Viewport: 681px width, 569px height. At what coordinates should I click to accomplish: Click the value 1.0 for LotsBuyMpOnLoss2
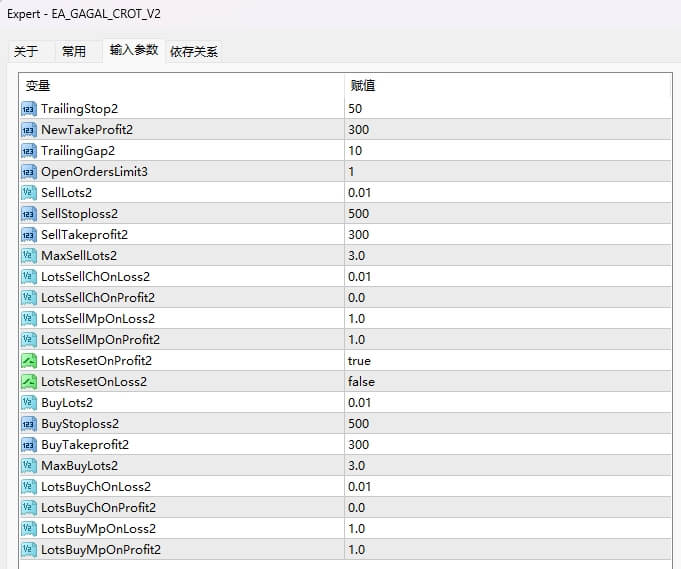(x=356, y=529)
